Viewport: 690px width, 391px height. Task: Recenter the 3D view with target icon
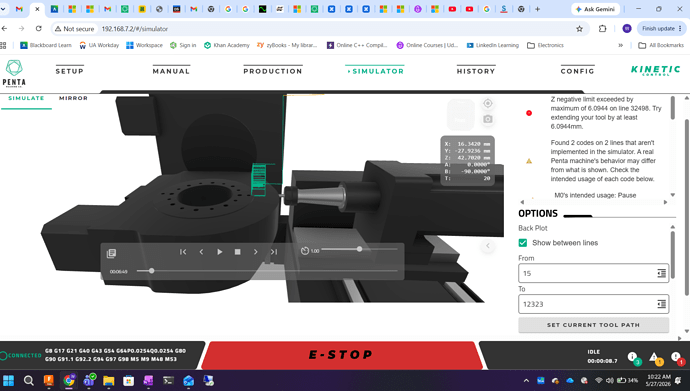(488, 103)
